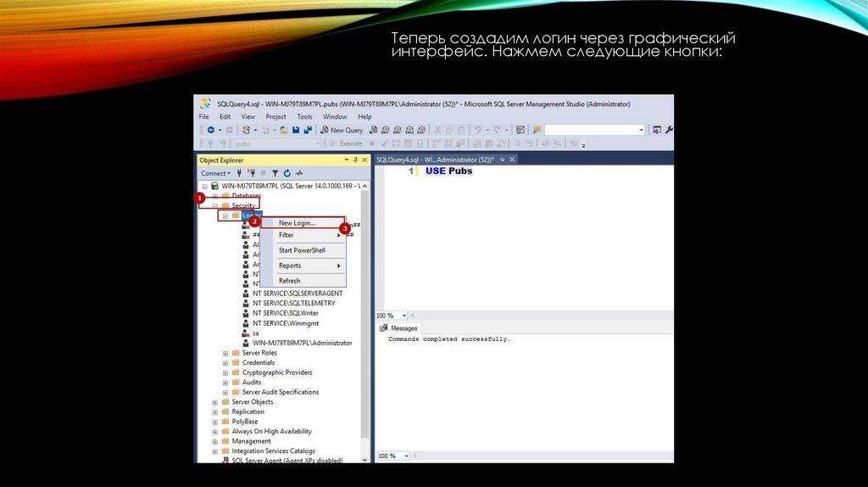Expand the Server Roles folder
The height and width of the screenshot is (487, 868).
coord(225,354)
